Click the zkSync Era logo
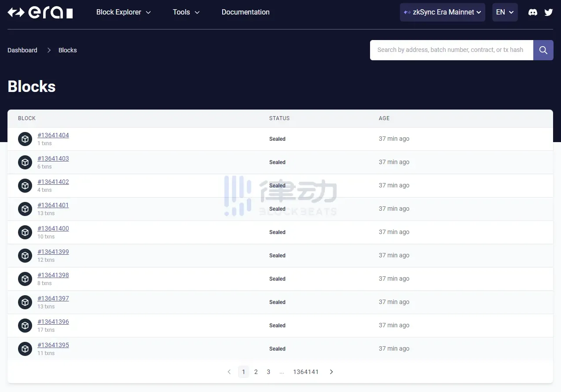The height and width of the screenshot is (392, 561). tap(40, 13)
